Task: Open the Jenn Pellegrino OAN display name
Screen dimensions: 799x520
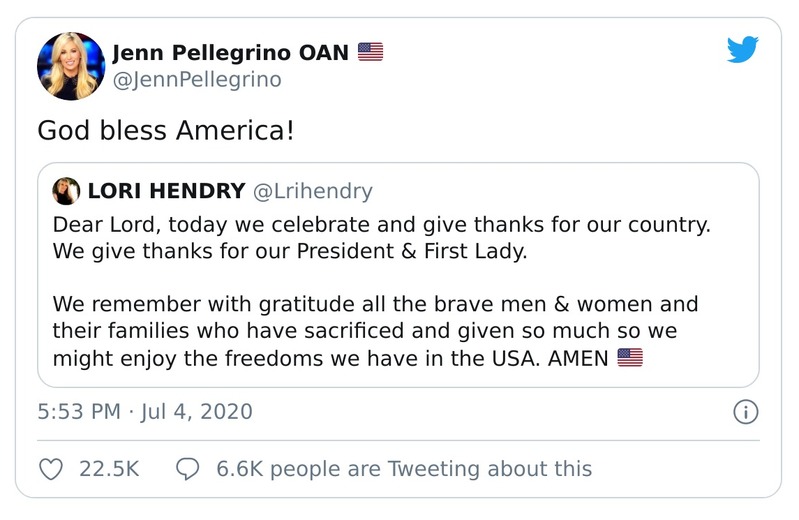Action: (230, 52)
